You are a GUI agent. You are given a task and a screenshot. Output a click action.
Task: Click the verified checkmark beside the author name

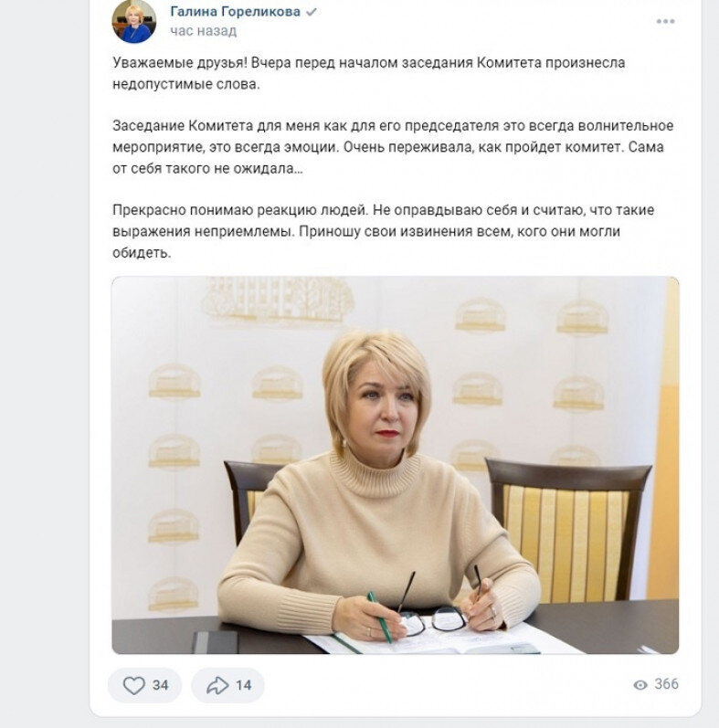[x=312, y=12]
